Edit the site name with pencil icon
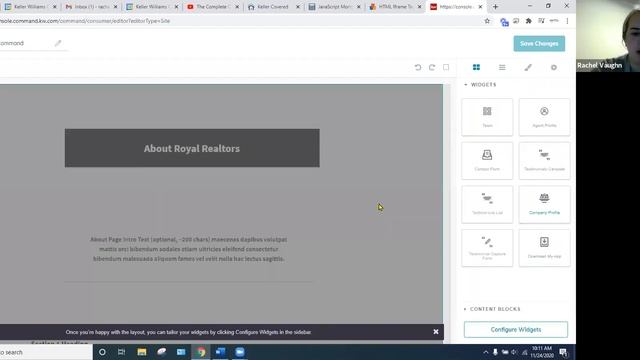 coord(58,43)
